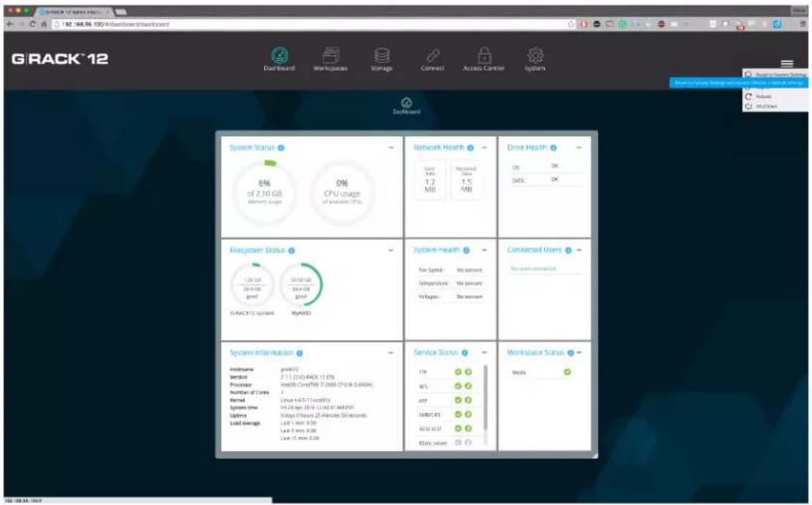Click the Workspaces label in navigation
Screen dimensions: 812x505
[x=331, y=68]
